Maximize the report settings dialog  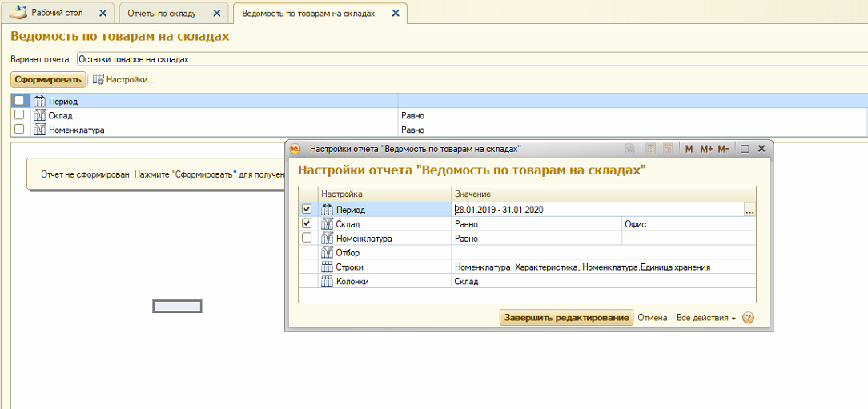(x=745, y=149)
